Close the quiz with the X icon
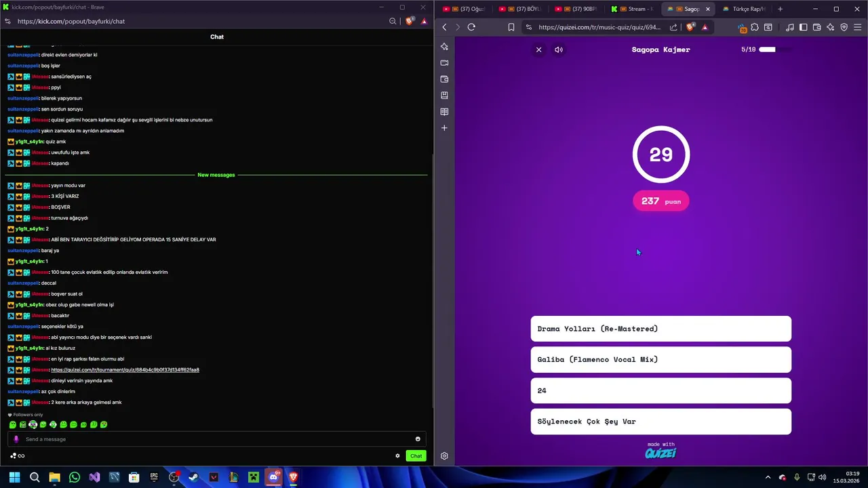This screenshot has width=868, height=488. (539, 49)
